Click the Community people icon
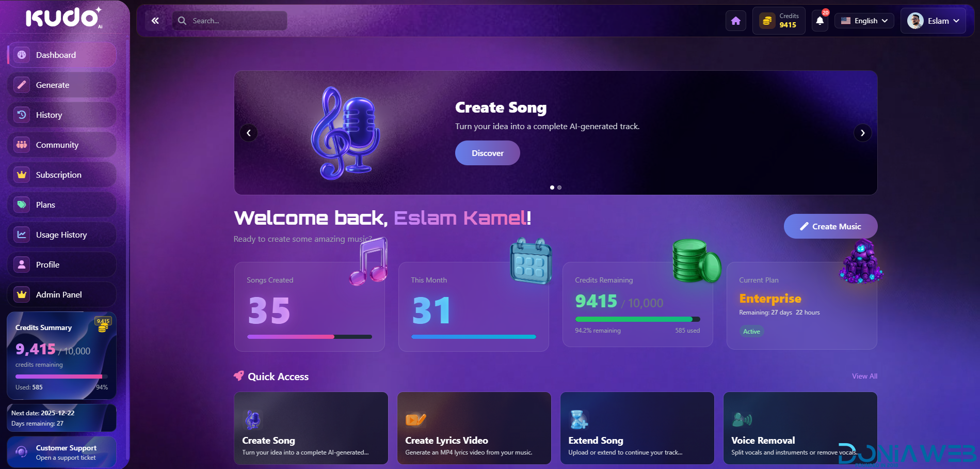980x469 pixels. click(22, 145)
